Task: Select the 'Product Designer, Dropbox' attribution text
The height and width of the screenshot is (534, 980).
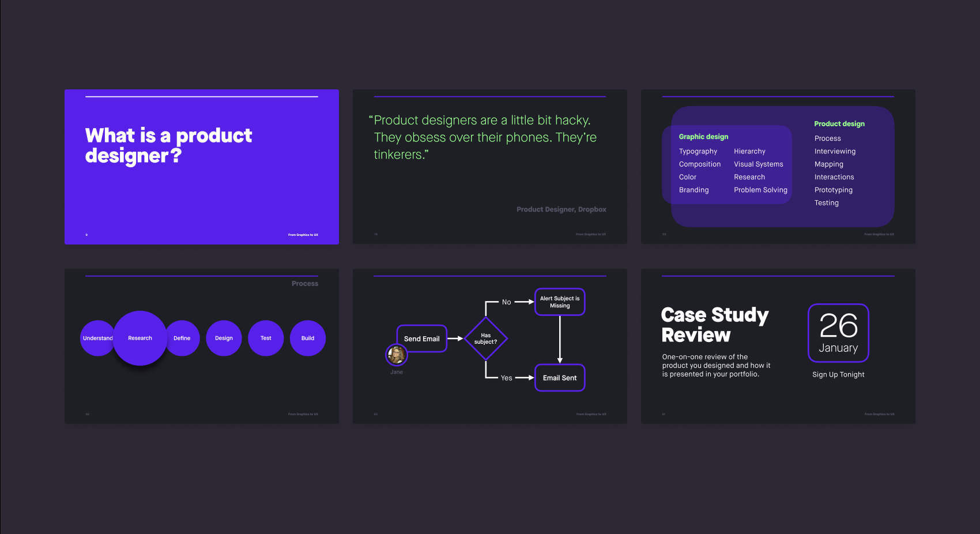Action: pos(561,209)
